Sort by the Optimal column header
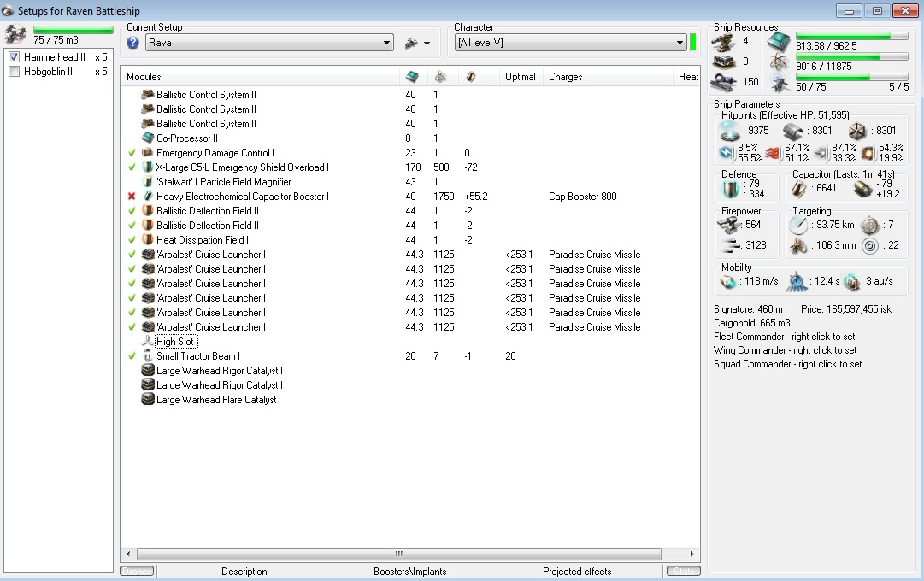 coord(521,77)
